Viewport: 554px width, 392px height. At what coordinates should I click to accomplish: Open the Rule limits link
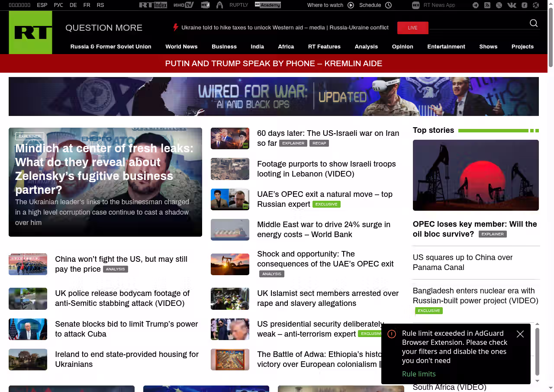(419, 374)
